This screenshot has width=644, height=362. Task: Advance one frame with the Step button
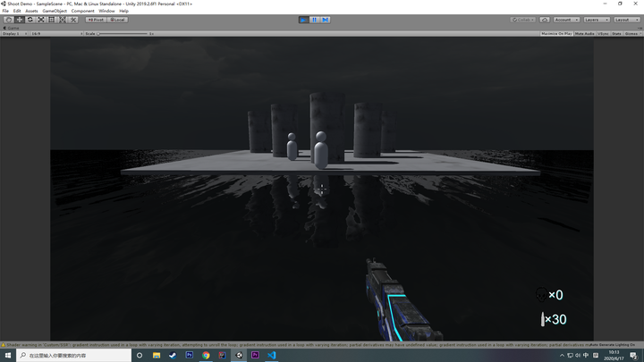click(x=326, y=20)
